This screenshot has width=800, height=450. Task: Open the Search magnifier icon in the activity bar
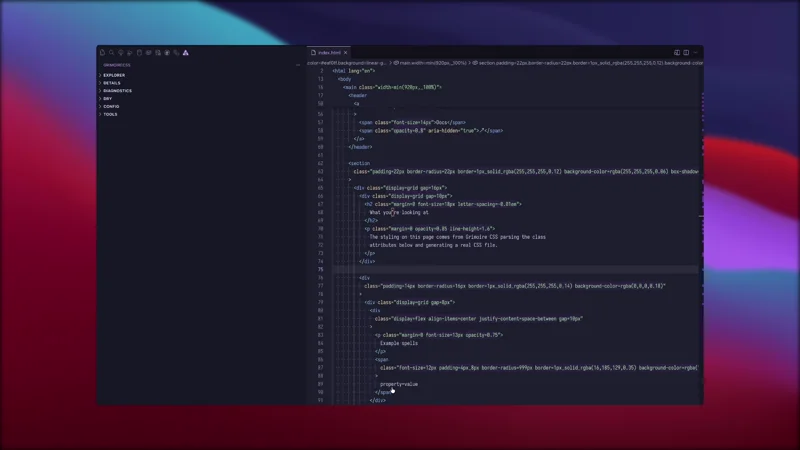click(112, 53)
